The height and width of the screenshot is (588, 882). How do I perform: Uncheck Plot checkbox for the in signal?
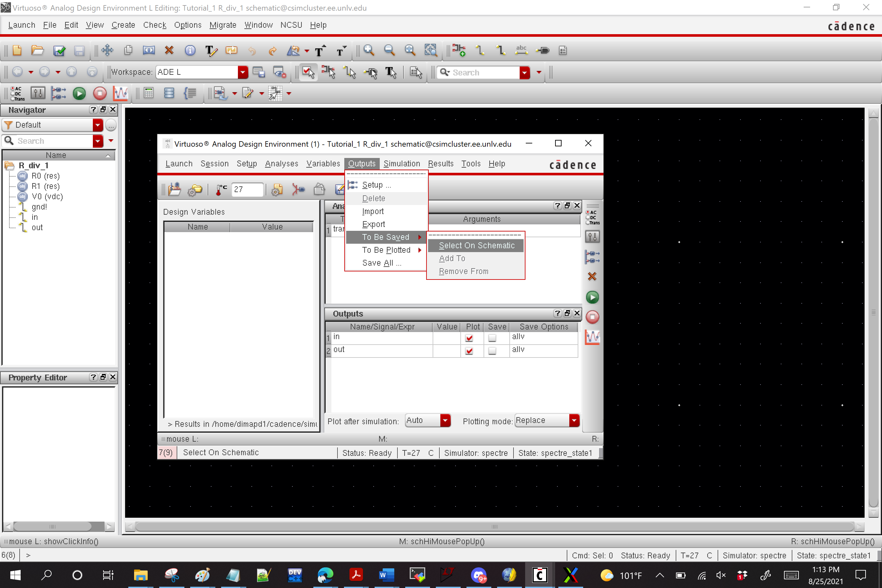(469, 338)
